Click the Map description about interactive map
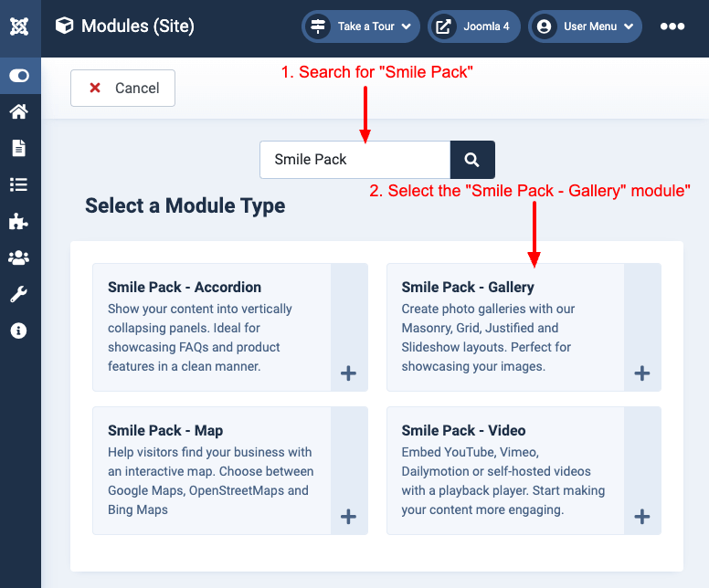 click(x=211, y=481)
